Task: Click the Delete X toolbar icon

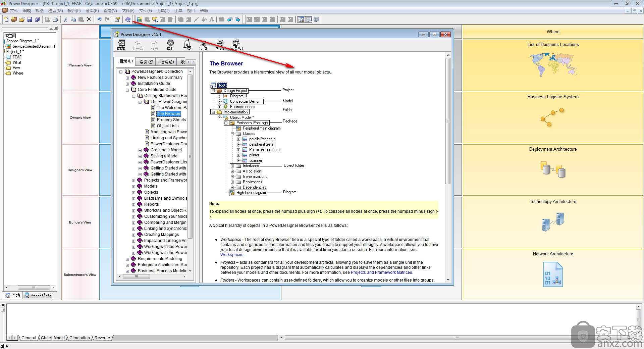Action: click(x=89, y=19)
